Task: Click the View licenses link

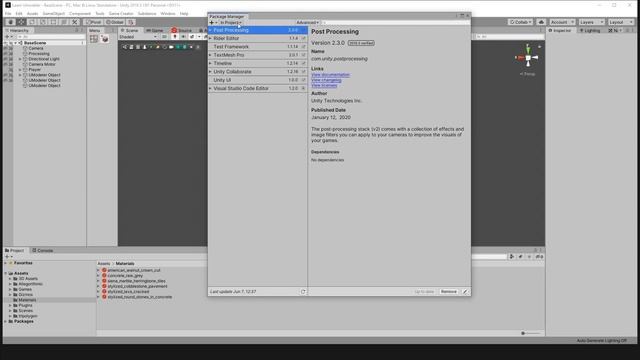Action: coord(324,85)
